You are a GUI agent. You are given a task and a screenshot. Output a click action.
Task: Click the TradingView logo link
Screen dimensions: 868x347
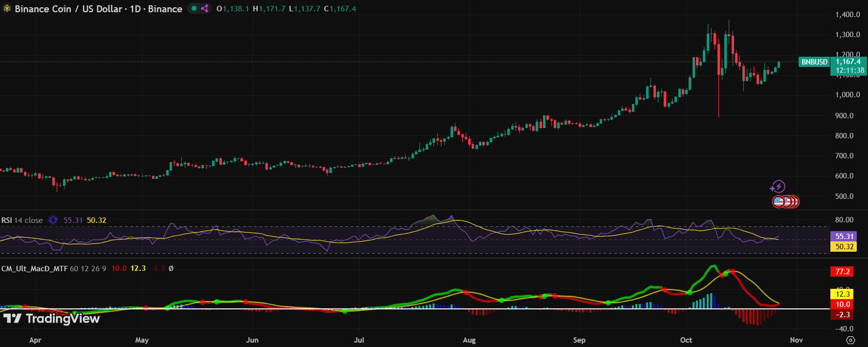coord(51,319)
